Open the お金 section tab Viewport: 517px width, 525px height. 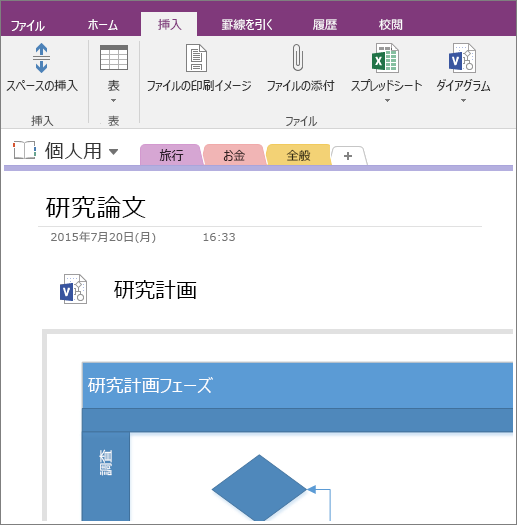point(234,155)
